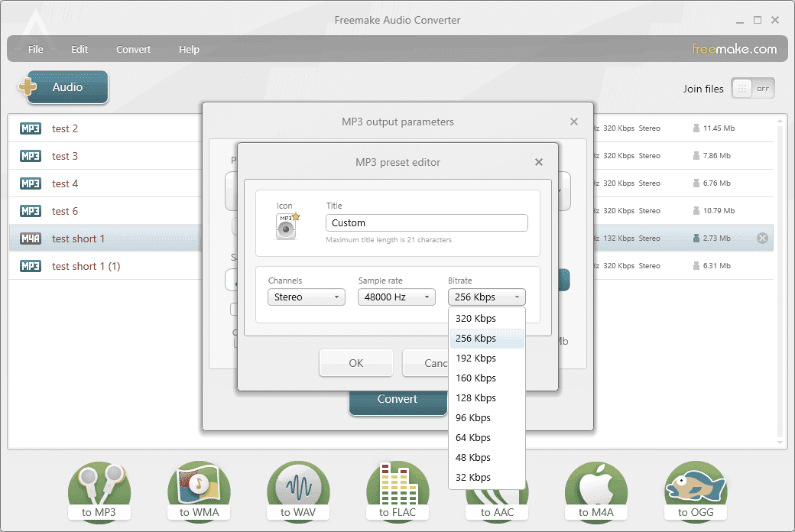Click the MP3 badge of test short 1 (1)
Image resolution: width=795 pixels, height=532 pixels.
coord(31,266)
